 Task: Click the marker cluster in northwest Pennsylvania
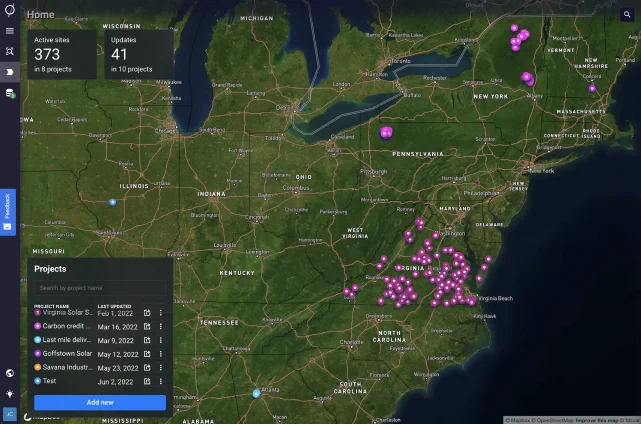pyautogui.click(x=386, y=132)
